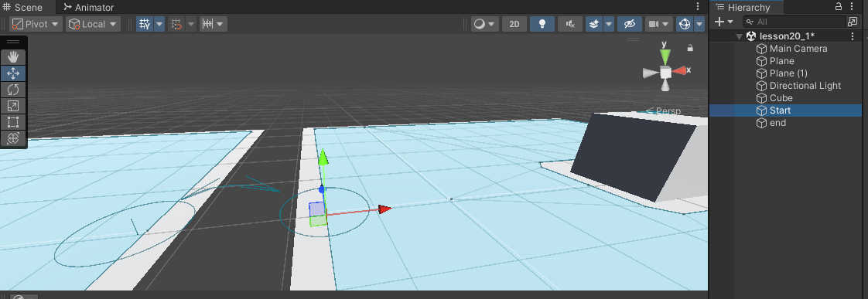868x299 pixels.
Task: Click the red X move arrow
Action: pos(384,209)
